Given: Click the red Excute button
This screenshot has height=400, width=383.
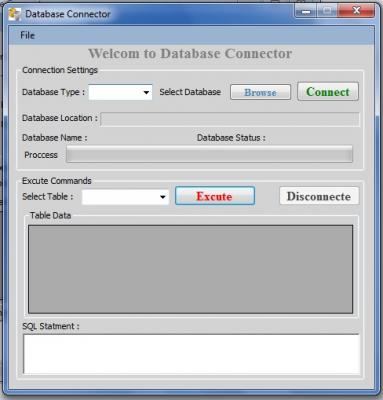Looking at the screenshot, I should pos(215,196).
